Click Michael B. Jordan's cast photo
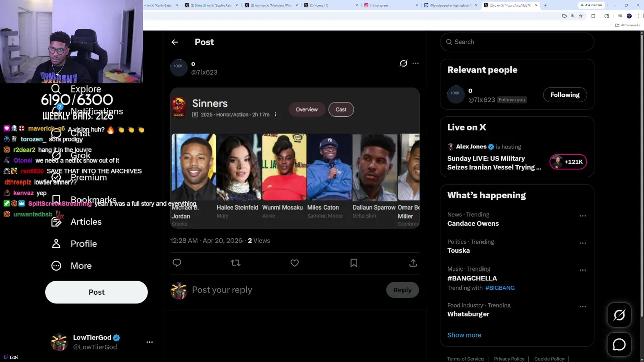The width and height of the screenshot is (644, 362). point(194,167)
